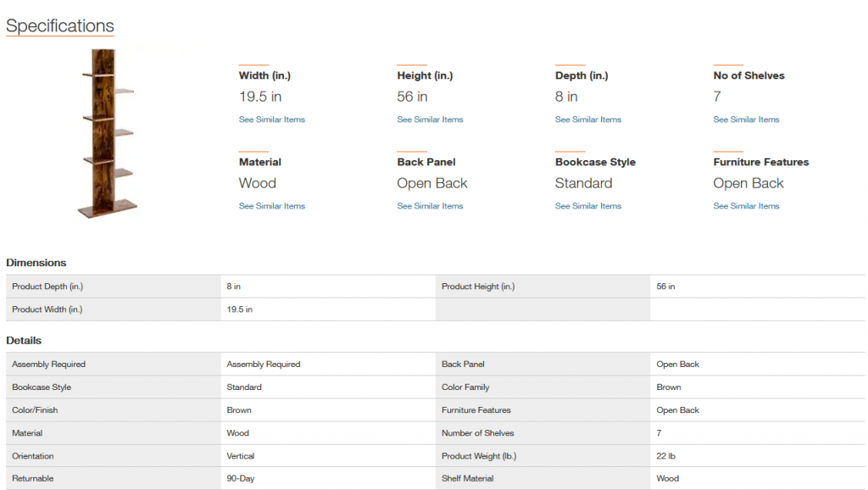Open See Similar Items under Width (in.)
Screen dimensions: 868x490
272,120
